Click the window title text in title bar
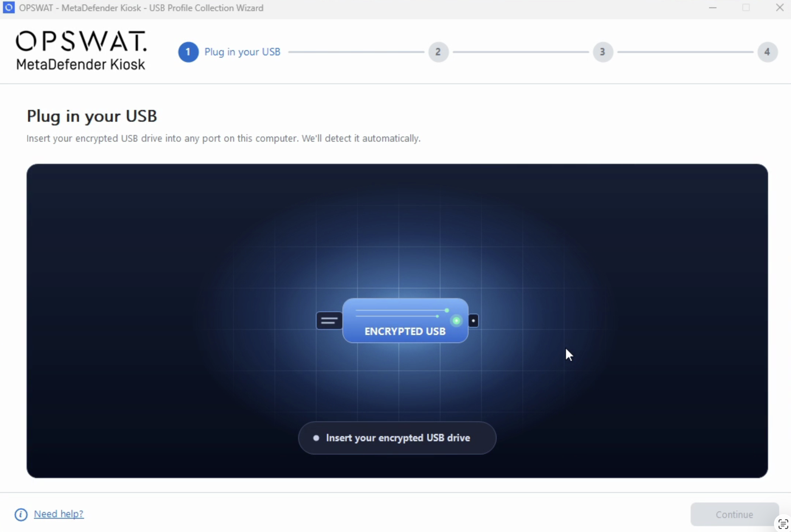This screenshot has height=532, width=791. click(x=141, y=8)
